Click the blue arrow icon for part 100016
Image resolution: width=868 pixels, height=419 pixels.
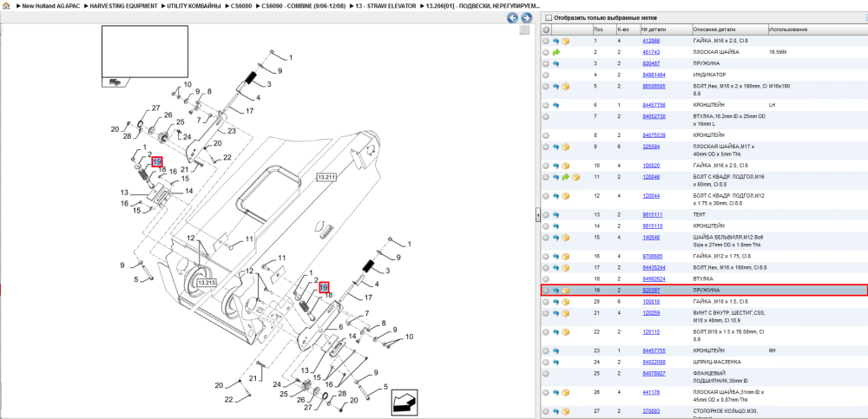[556, 302]
